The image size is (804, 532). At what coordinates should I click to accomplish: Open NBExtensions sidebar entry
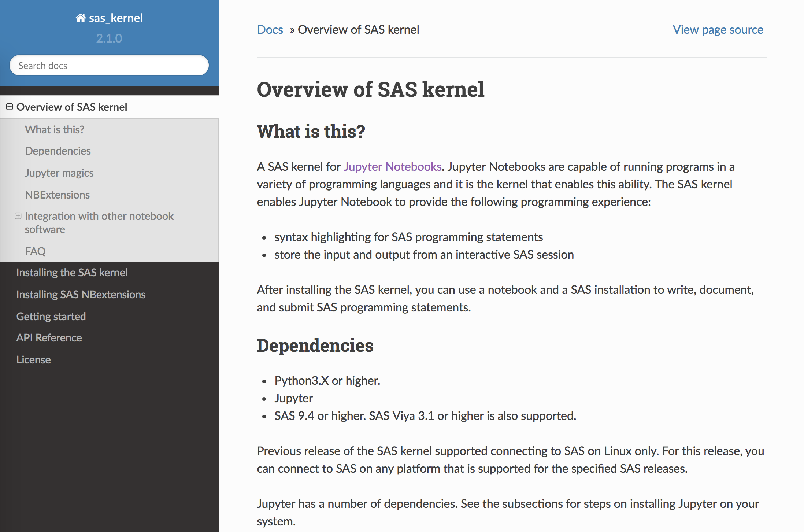[x=58, y=195]
